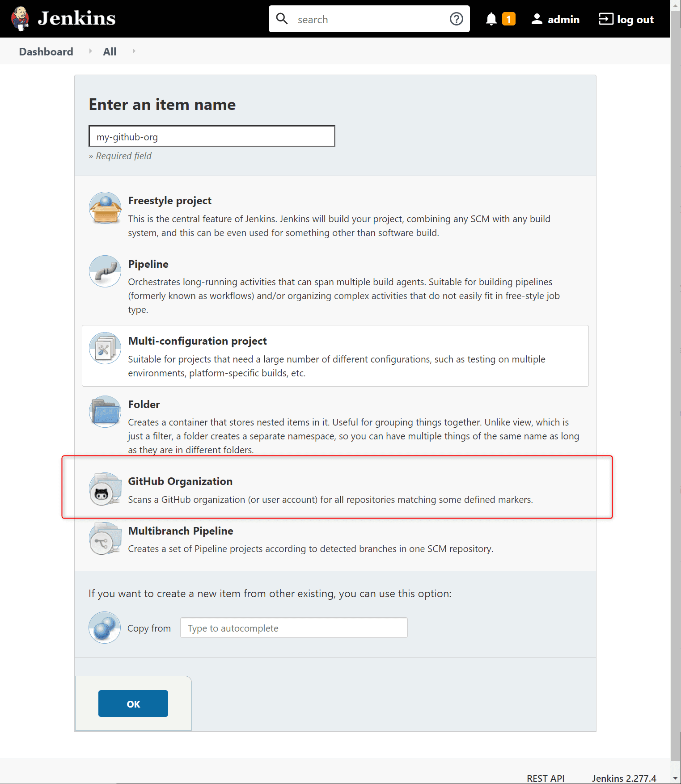Go to the Dashboard breadcrumb
The width and height of the screenshot is (681, 784).
point(46,51)
